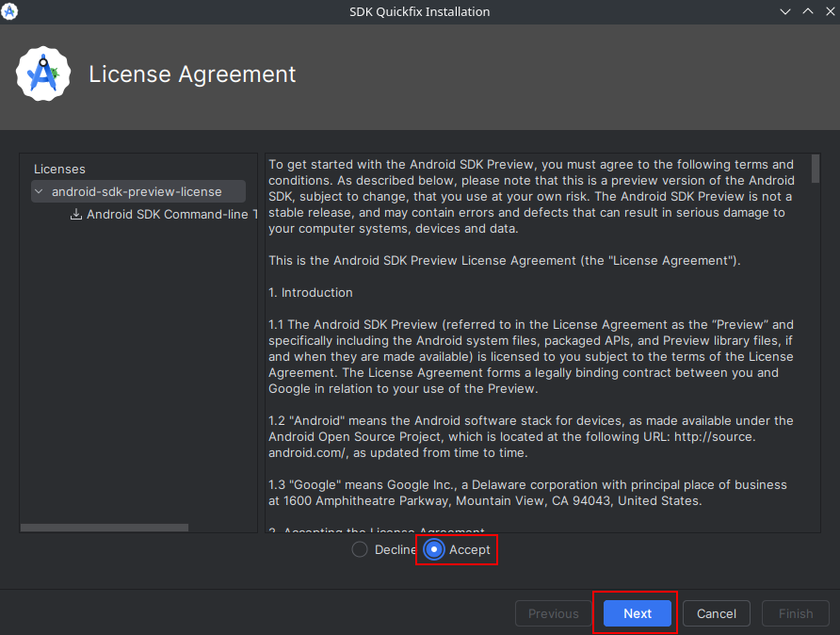Image resolution: width=840 pixels, height=635 pixels.
Task: Click the "1. Introduction" heading
Action: (x=311, y=293)
